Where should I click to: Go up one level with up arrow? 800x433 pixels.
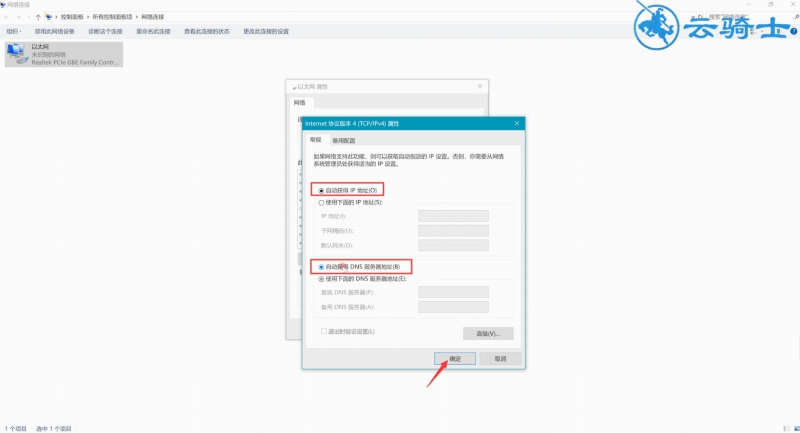[x=38, y=17]
